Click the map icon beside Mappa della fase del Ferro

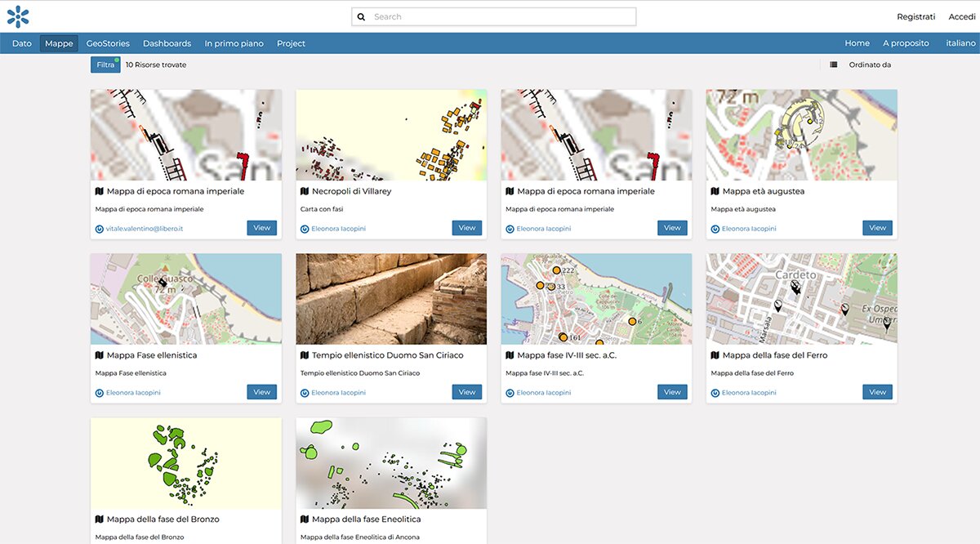click(715, 355)
